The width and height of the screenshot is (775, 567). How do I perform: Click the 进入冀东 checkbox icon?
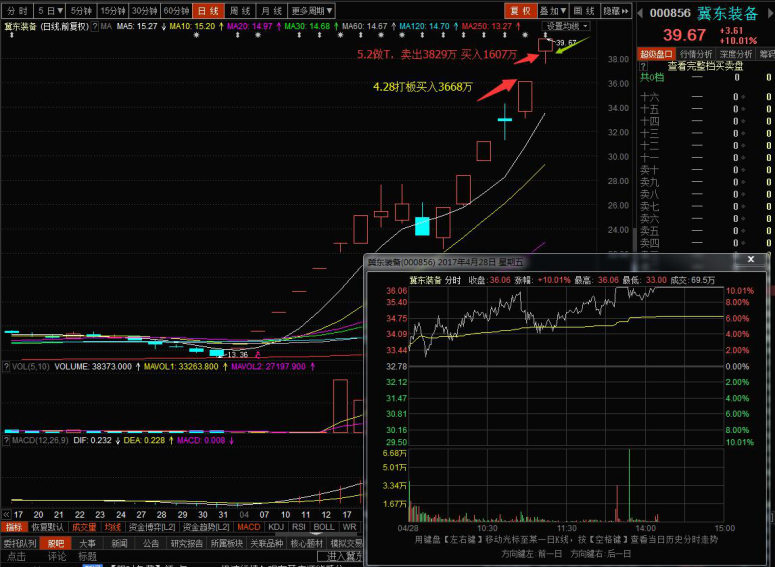click(x=321, y=556)
